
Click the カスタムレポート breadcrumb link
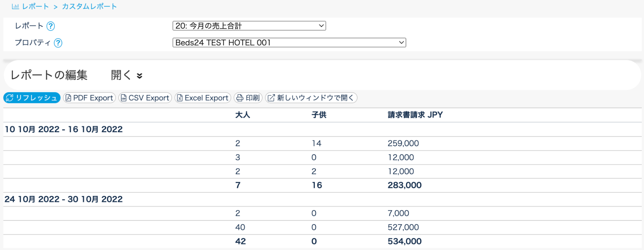coord(89,7)
